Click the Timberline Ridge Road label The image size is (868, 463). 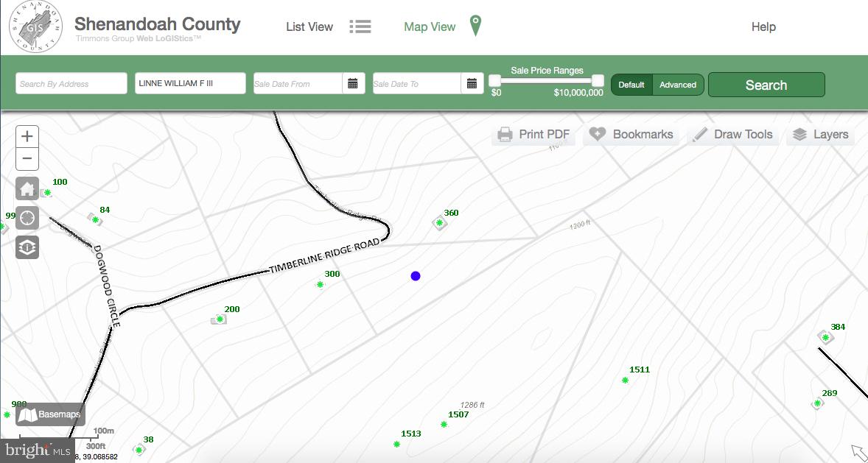pyautogui.click(x=324, y=255)
